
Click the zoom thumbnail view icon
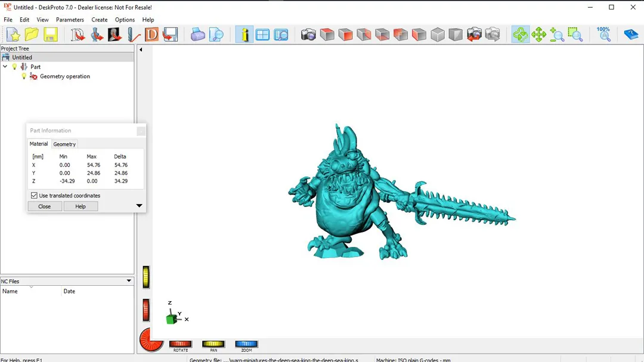coord(281,35)
